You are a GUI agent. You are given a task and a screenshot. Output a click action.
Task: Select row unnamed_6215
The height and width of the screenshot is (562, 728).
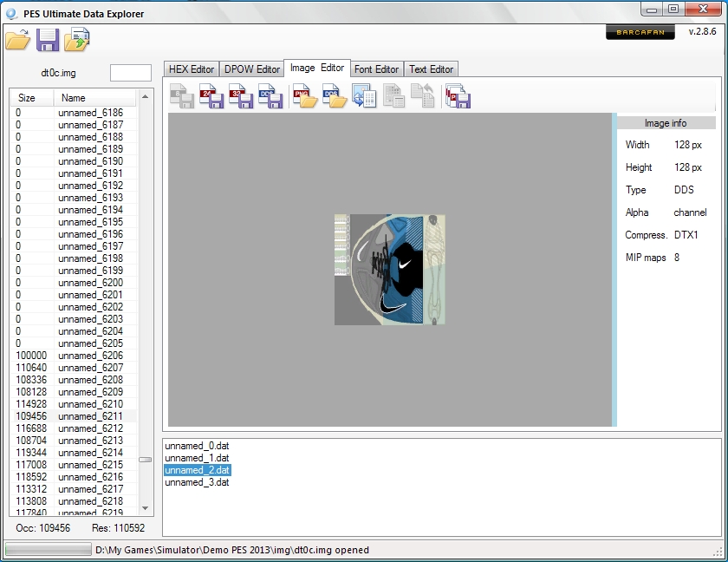74,465
